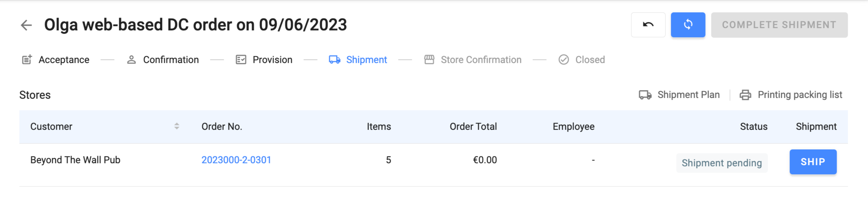Sort the table by Customer column arrows

click(177, 126)
